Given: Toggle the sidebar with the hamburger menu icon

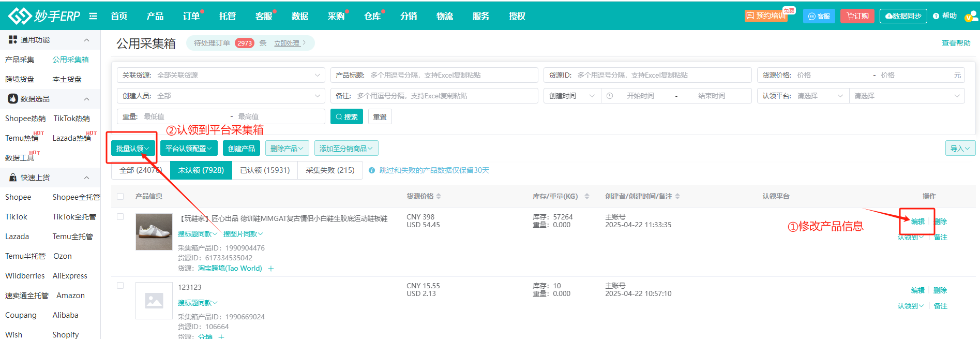Looking at the screenshot, I should point(93,16).
